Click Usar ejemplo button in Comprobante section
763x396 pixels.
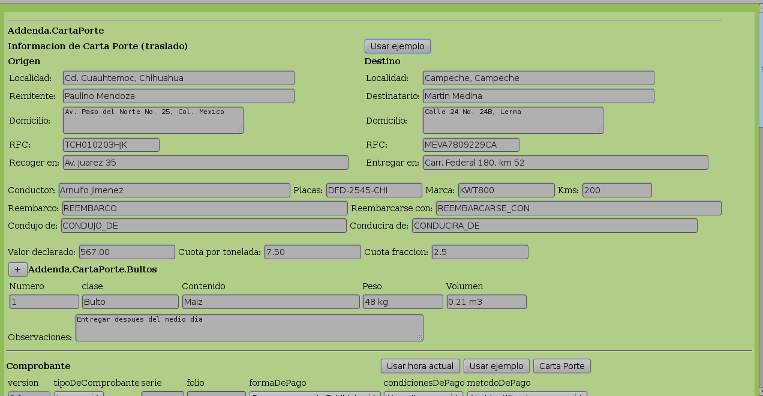click(496, 366)
